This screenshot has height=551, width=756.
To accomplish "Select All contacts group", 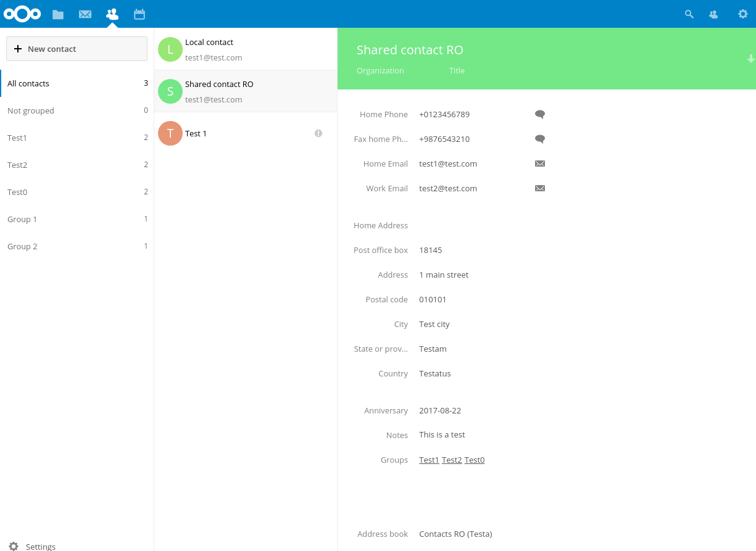I will click(77, 83).
